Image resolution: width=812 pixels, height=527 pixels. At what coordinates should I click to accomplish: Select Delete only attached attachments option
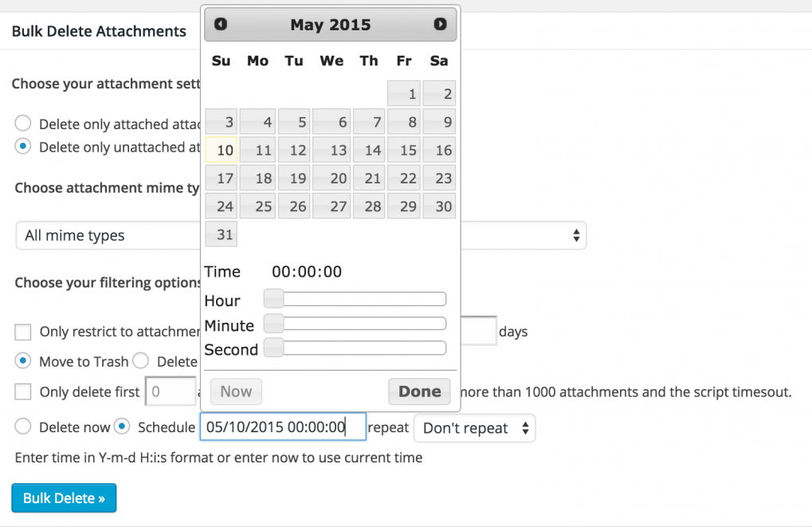[22, 123]
